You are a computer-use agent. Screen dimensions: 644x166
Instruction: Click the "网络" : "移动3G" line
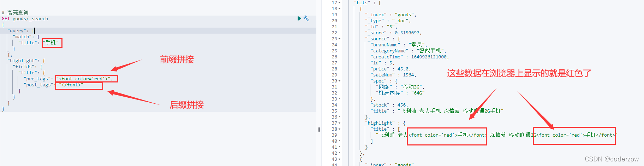pos(400,87)
